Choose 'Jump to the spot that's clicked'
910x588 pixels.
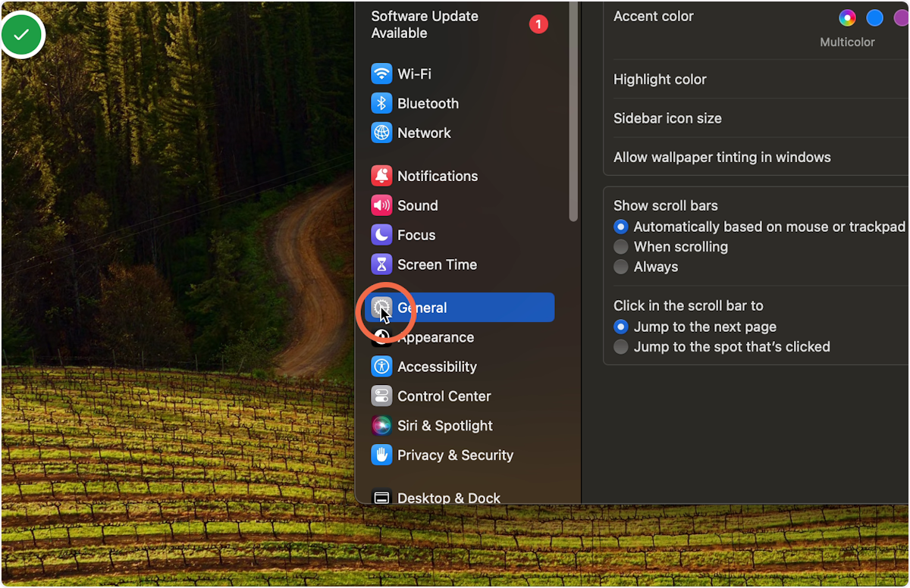click(620, 346)
